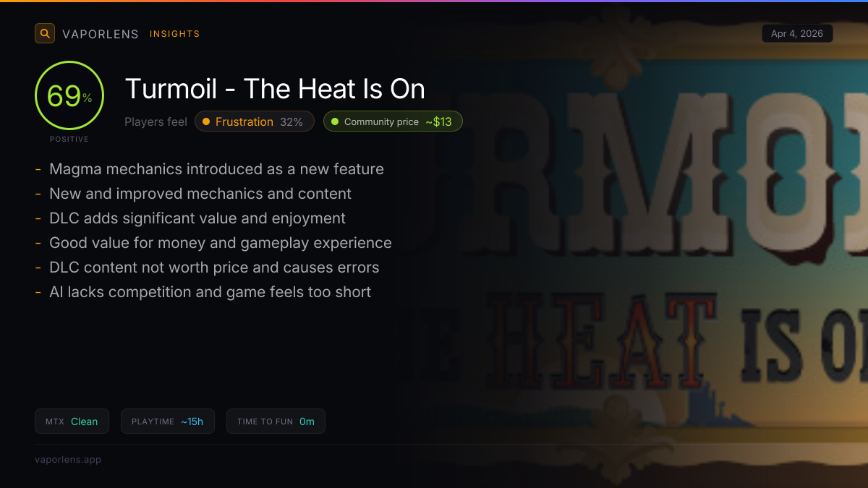Viewport: 868px width, 488px height.
Task: Click the PLAYTIME ~15h badge
Action: [x=168, y=421]
